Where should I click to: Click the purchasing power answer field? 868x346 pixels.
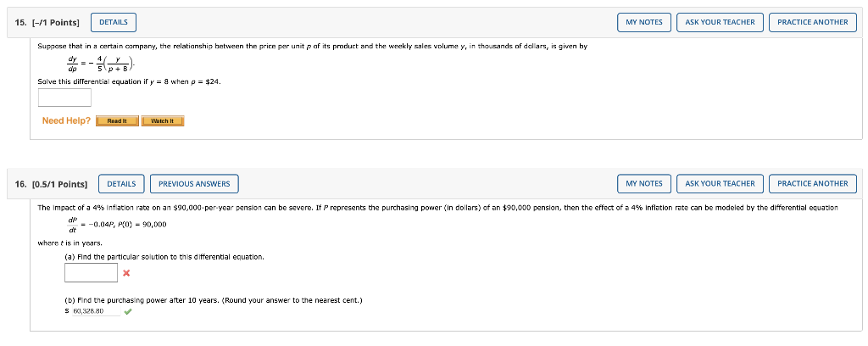tap(96, 311)
